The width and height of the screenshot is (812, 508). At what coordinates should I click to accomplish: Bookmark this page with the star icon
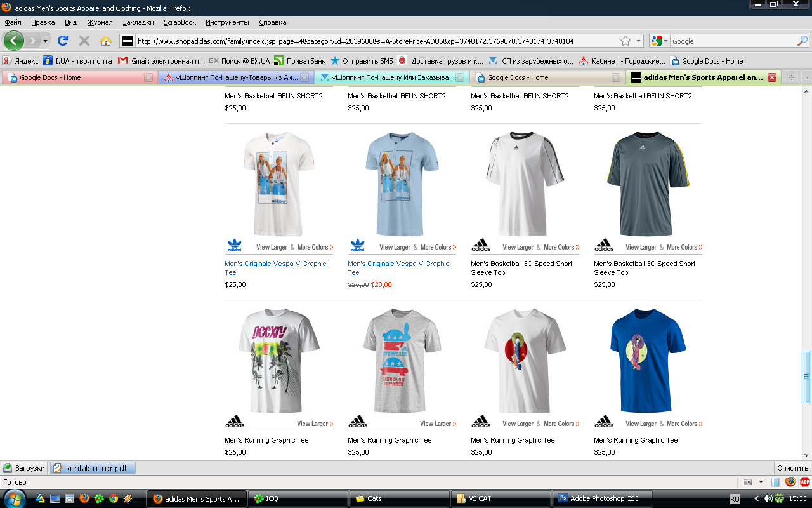pyautogui.click(x=625, y=41)
